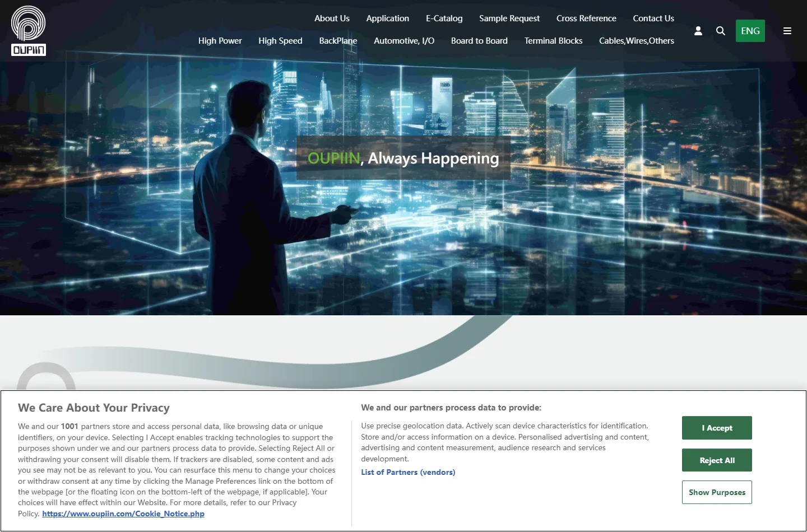Screen dimensions: 807x532
Task: Open the ENG language selector
Action: click(750, 31)
